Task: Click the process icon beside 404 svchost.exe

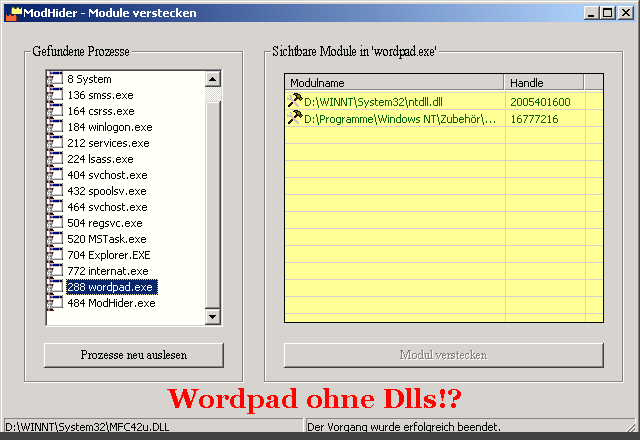Action: 55,175
